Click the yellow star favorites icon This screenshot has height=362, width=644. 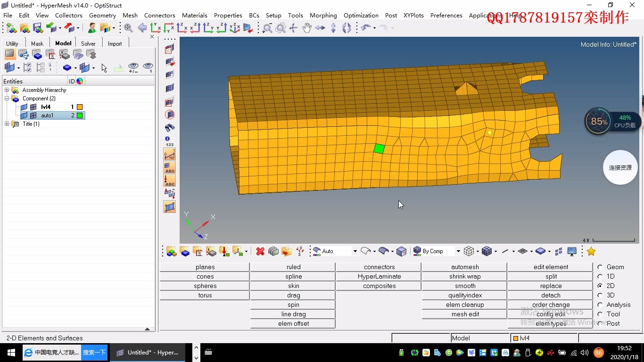coord(591,252)
